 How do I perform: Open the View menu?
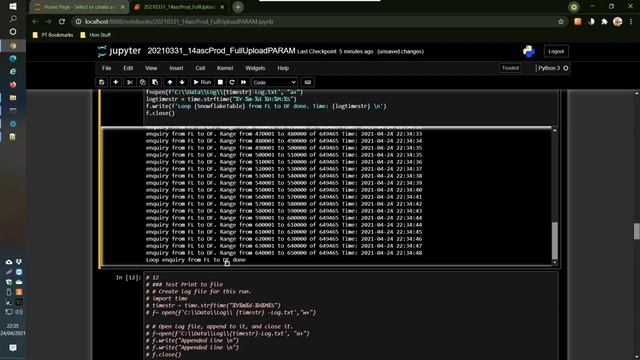[x=151, y=68]
